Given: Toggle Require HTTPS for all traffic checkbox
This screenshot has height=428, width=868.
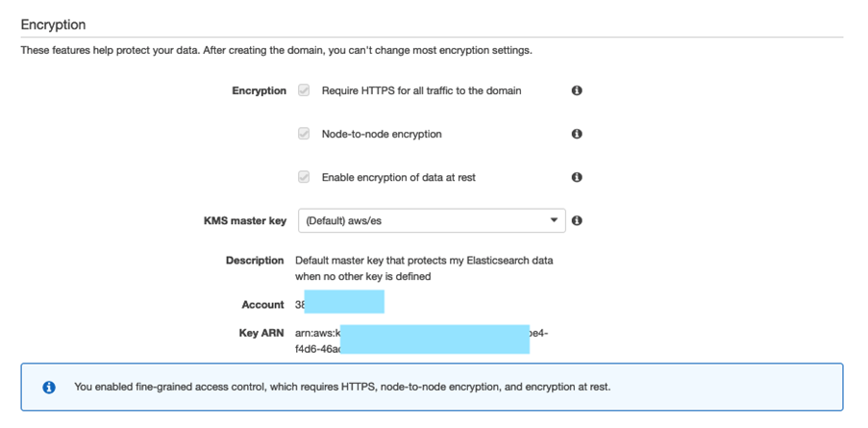Looking at the screenshot, I should (x=304, y=90).
